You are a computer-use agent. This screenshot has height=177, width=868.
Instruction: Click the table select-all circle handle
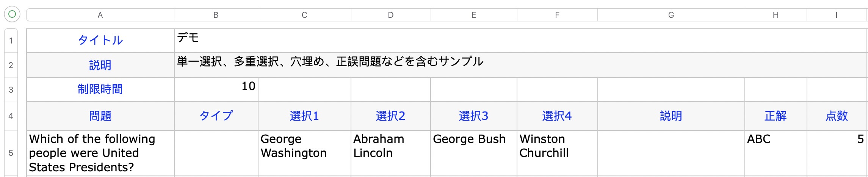pos(12,14)
